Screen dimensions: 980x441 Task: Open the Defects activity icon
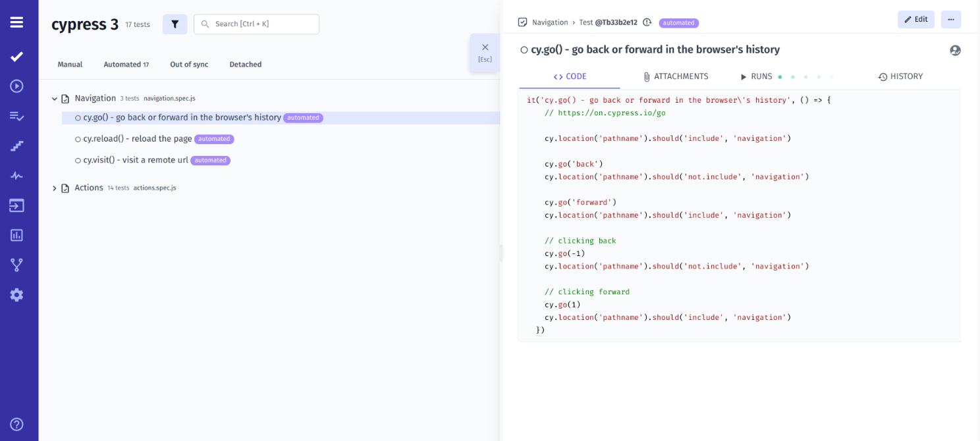pyautogui.click(x=16, y=175)
